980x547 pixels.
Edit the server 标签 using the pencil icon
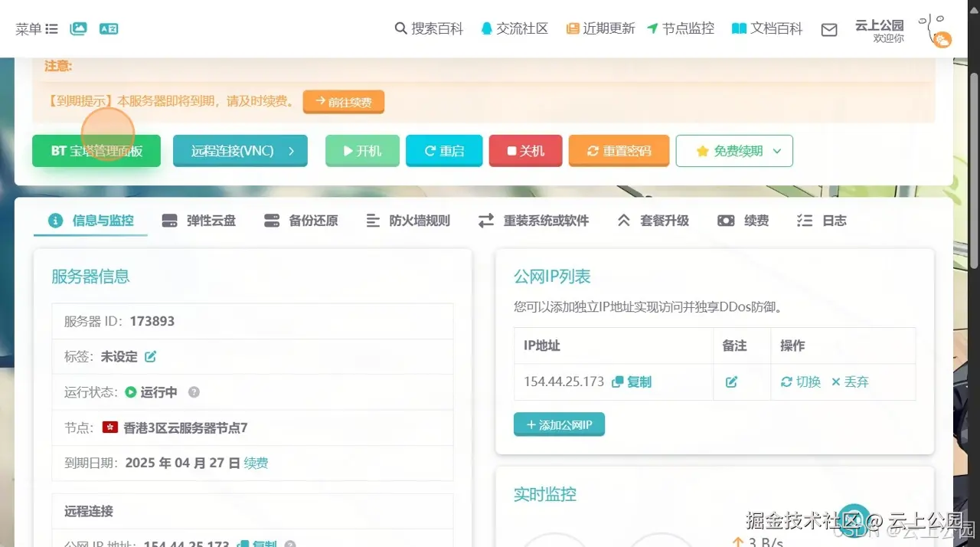pyautogui.click(x=150, y=356)
